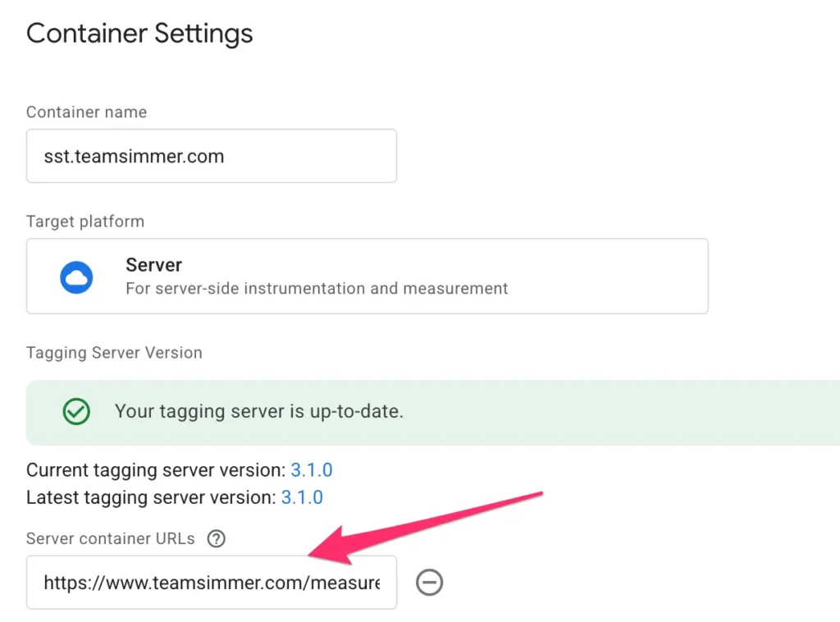The width and height of the screenshot is (840, 622).
Task: Click the Server container URL input field
Action: 212,583
